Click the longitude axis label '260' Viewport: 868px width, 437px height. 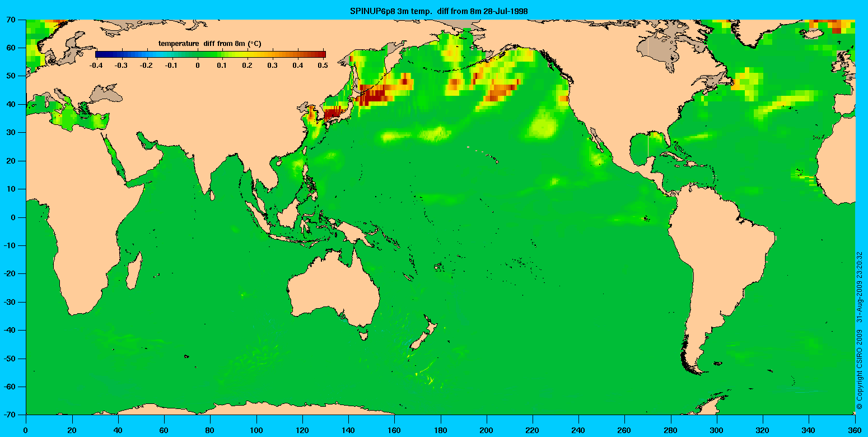[625, 431]
